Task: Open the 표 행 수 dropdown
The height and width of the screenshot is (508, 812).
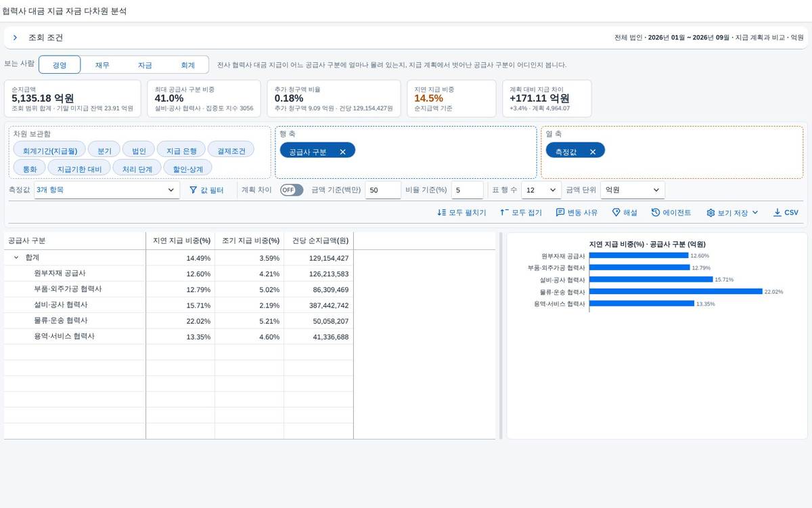Action: [541, 190]
